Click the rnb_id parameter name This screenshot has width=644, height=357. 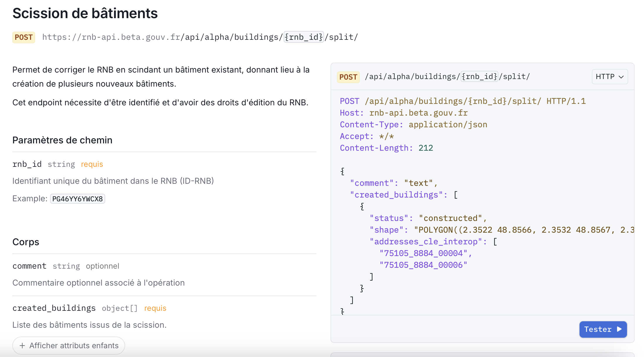pos(27,164)
